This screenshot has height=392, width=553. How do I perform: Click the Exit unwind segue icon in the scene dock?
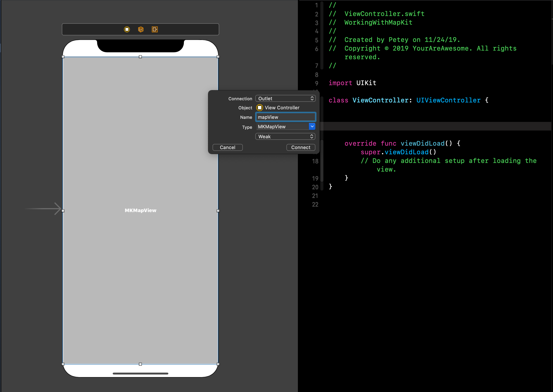155,29
